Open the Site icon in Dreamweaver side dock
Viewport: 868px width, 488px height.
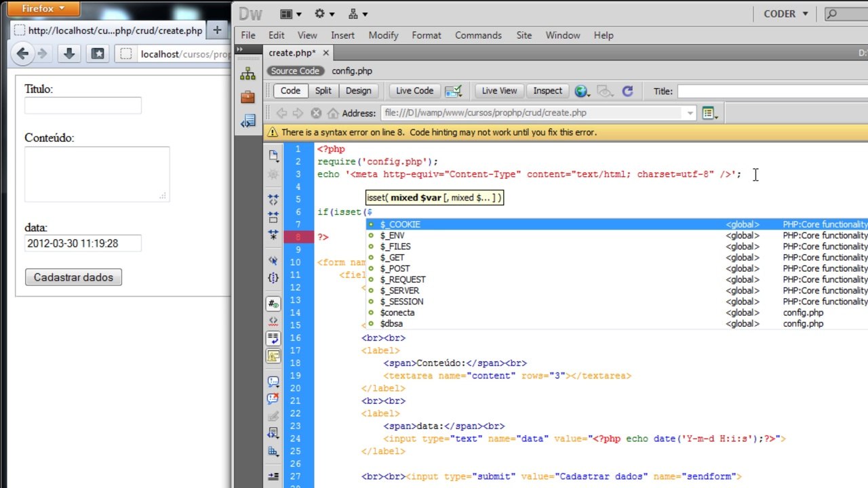248,74
